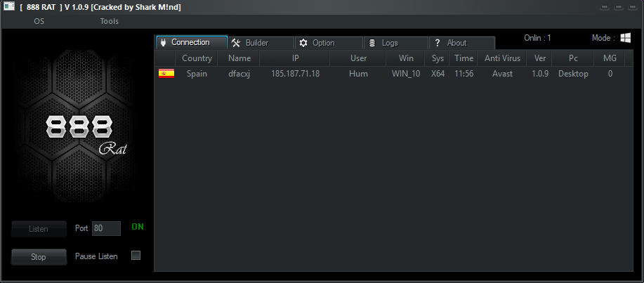This screenshot has height=283, width=644.
Task: Open the Option tab
Action: click(x=329, y=43)
